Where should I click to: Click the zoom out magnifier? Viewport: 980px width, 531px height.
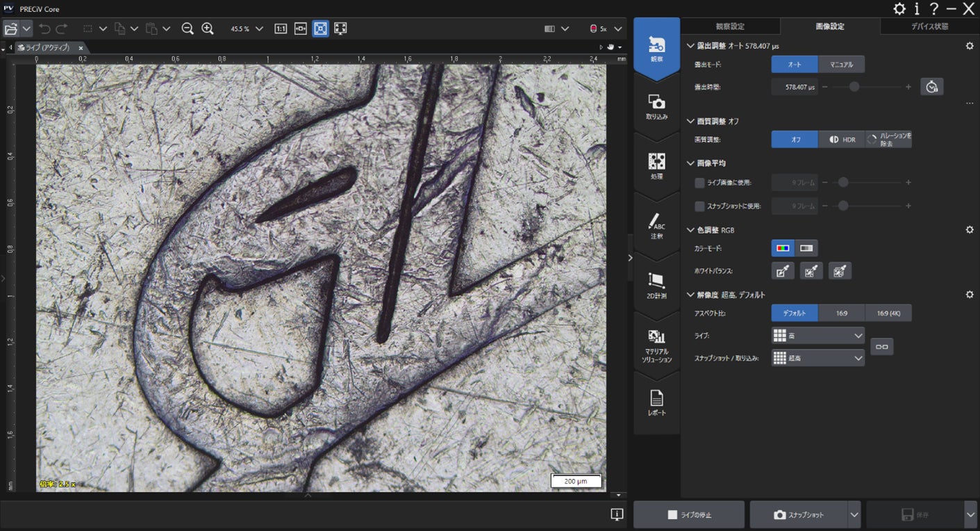[188, 28]
